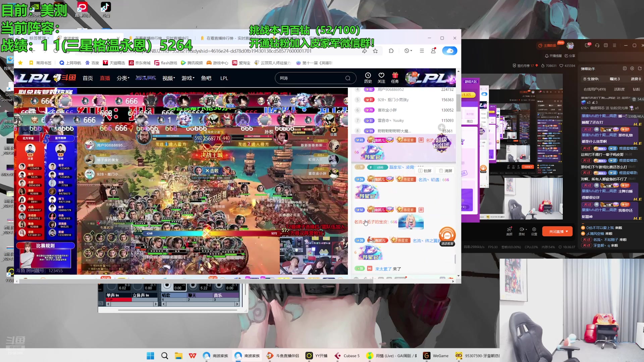This screenshot has height=362, width=644.
Task: Click the 主播数据 button
Action: coord(547,45)
